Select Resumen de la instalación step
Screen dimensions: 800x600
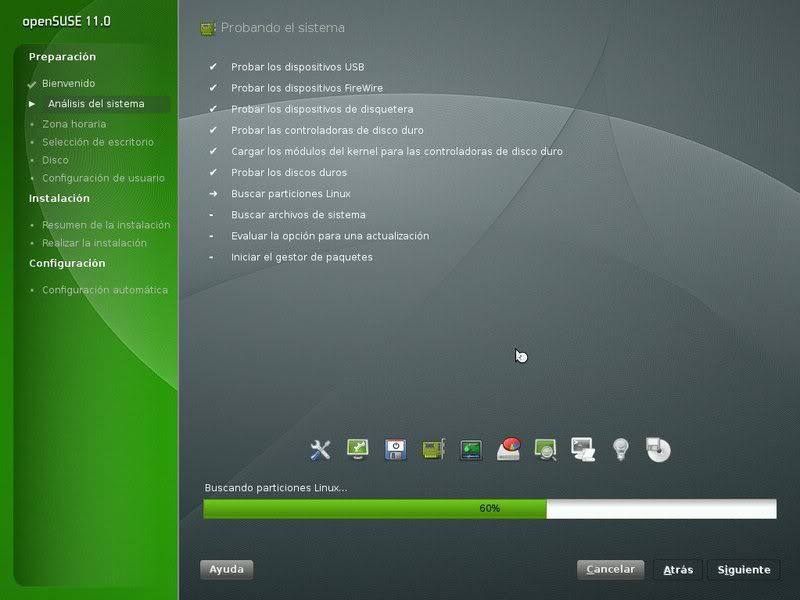click(106, 225)
